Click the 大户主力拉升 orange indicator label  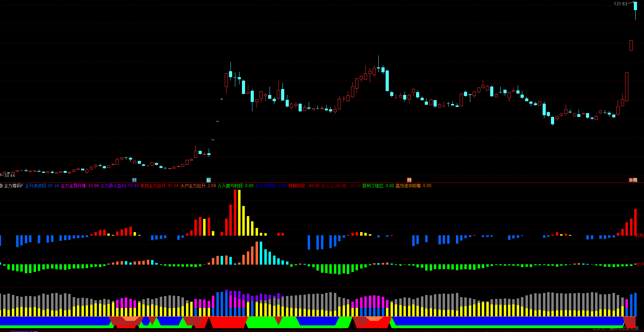coord(198,186)
